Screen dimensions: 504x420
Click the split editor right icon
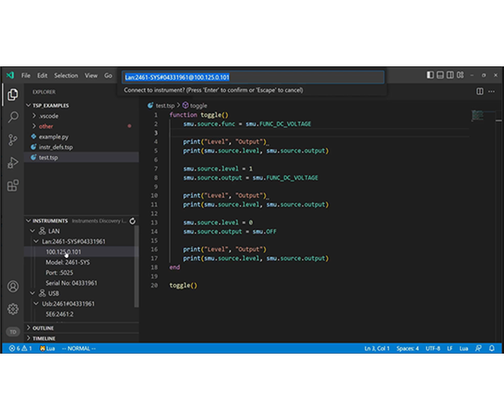480,92
